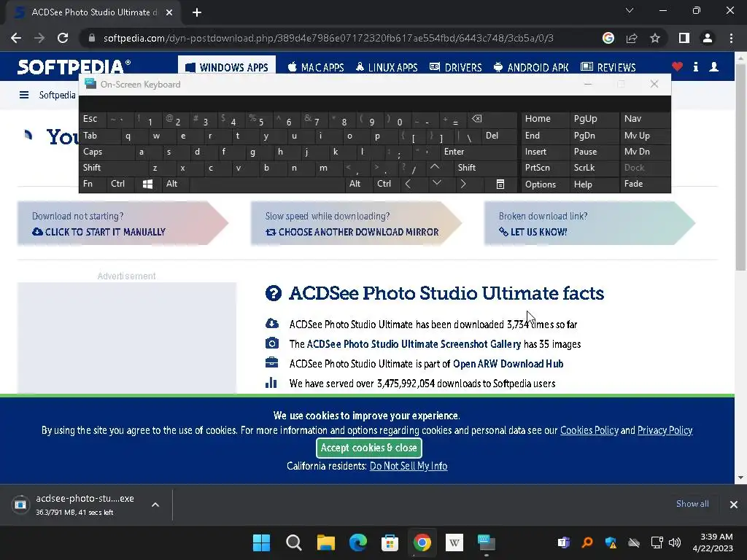Image resolution: width=747 pixels, height=560 pixels.
Task: Reload the Softpedia page
Action: click(x=63, y=38)
